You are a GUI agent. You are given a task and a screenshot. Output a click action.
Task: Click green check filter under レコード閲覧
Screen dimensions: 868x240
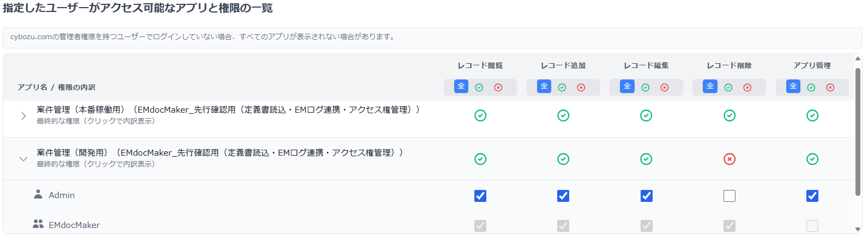coord(479,88)
